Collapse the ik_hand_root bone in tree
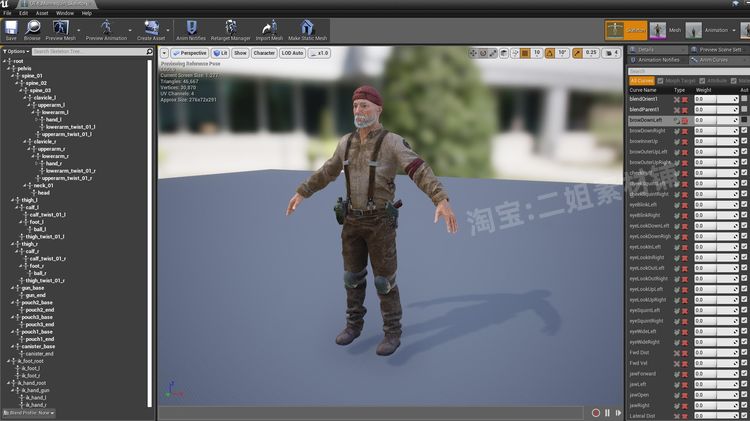750x421 pixels. tap(9, 383)
